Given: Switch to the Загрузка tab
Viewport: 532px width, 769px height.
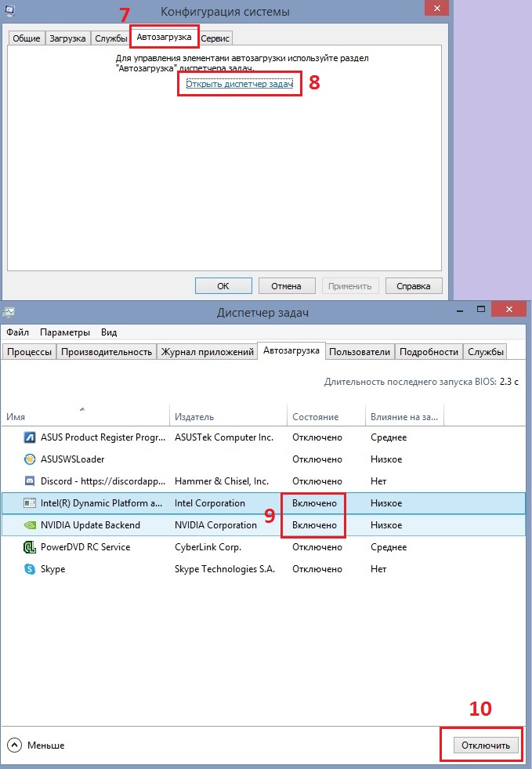Looking at the screenshot, I should [x=67, y=38].
